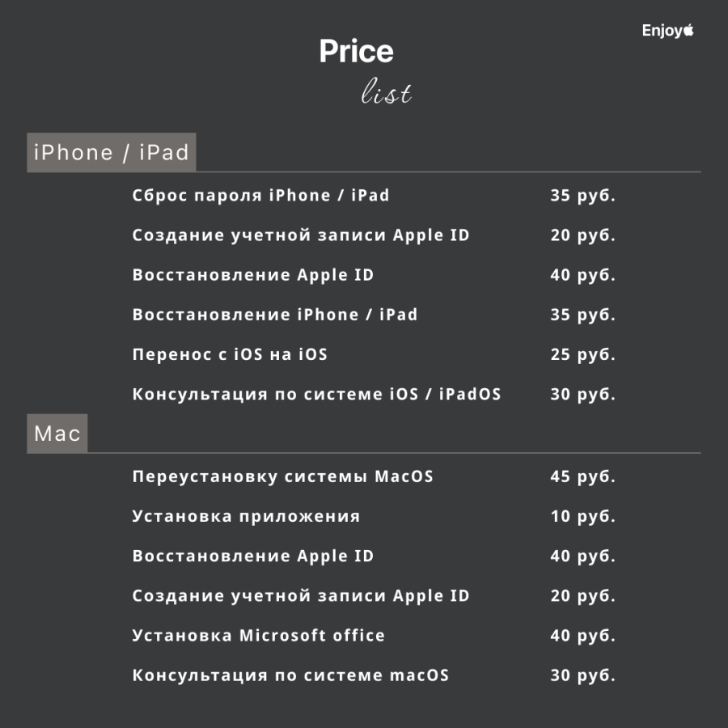Choose Установка приложения service
This screenshot has height=728, width=728.
[x=246, y=516]
